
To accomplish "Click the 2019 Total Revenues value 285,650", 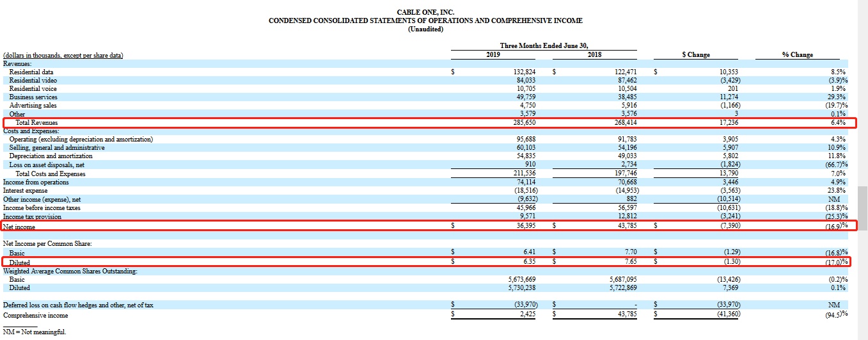I will [x=521, y=122].
